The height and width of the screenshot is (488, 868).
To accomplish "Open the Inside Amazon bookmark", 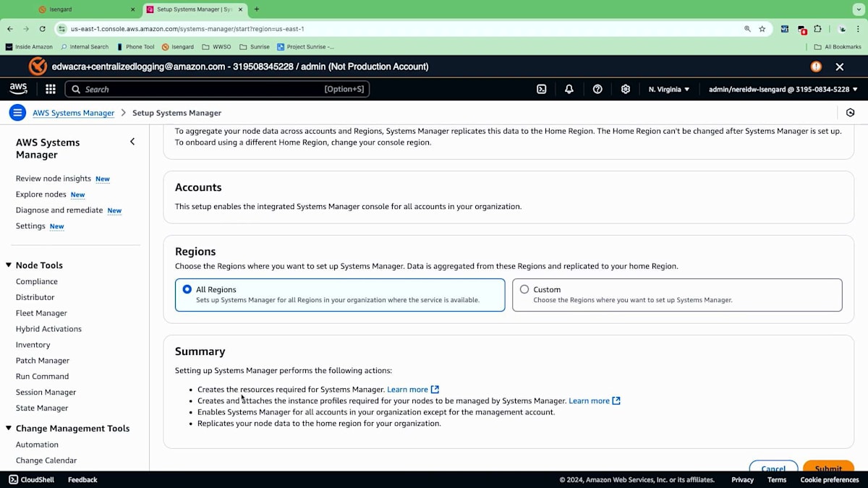I will coord(29,47).
